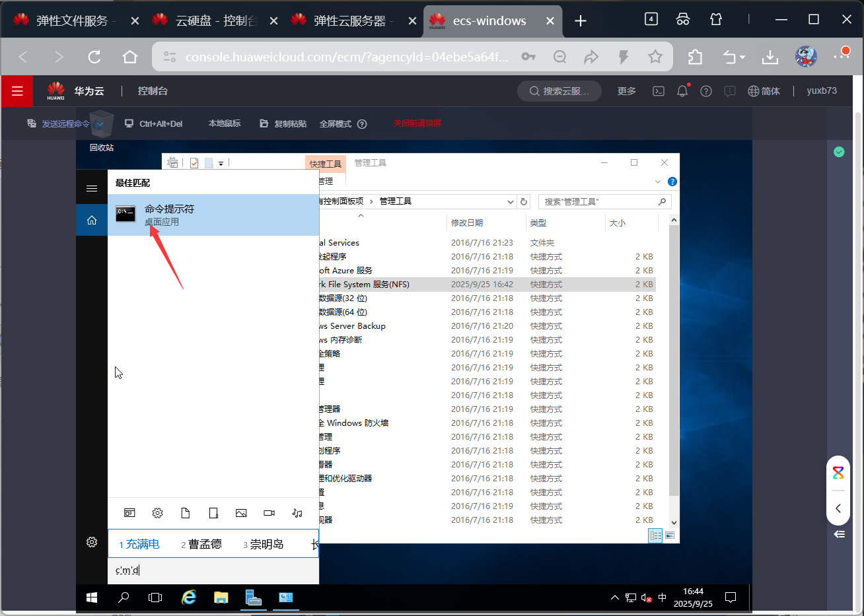The height and width of the screenshot is (616, 864).
Task: Open the 简体 language selector
Action: click(764, 91)
